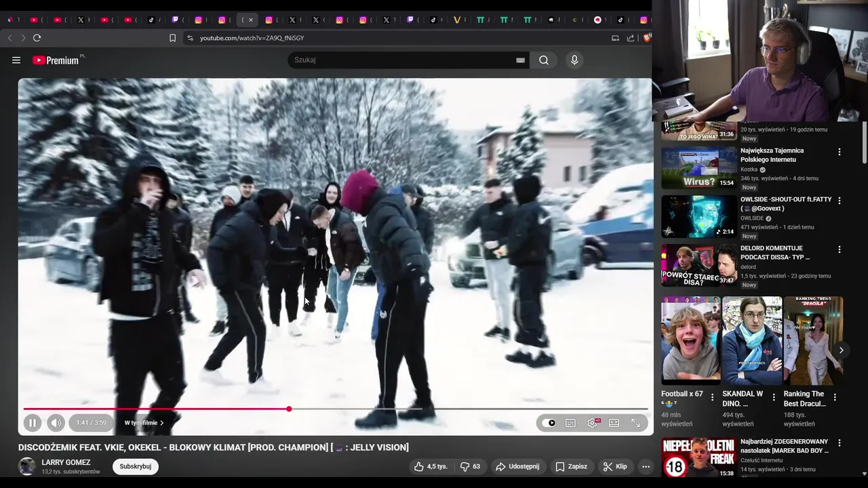868x488 pixels.
Task: Open OWLSIDE SHOUT-OUT video thumbnail
Action: point(699,217)
